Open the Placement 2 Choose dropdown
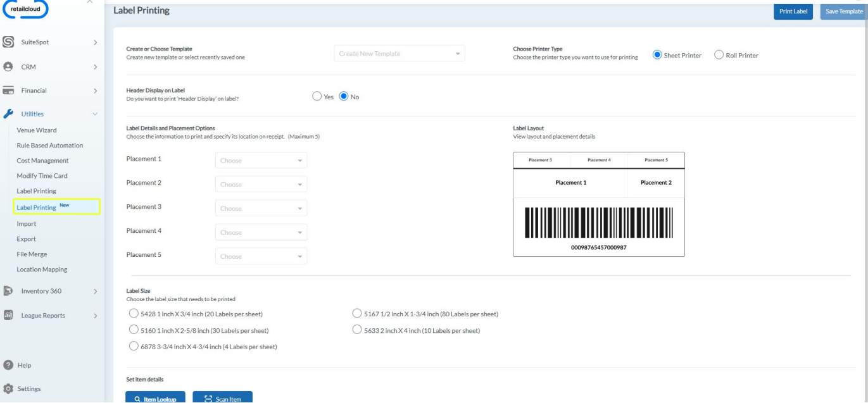The image size is (868, 403). click(261, 185)
